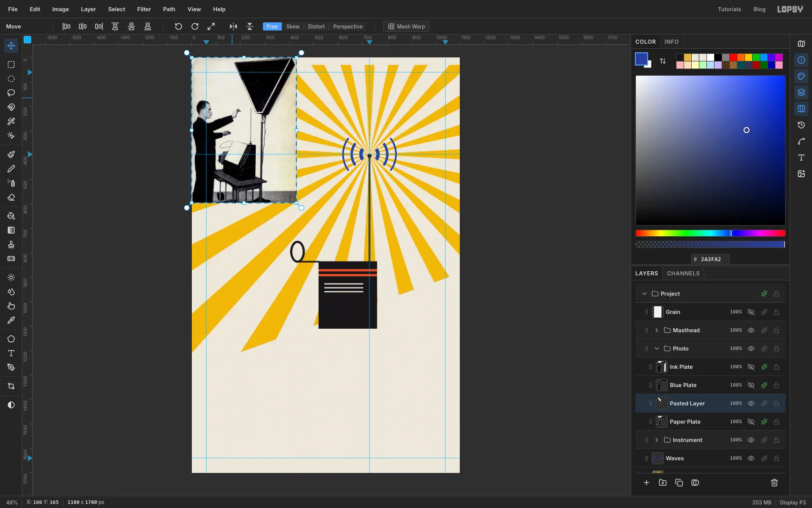Show the Blue Plate layer

751,385
